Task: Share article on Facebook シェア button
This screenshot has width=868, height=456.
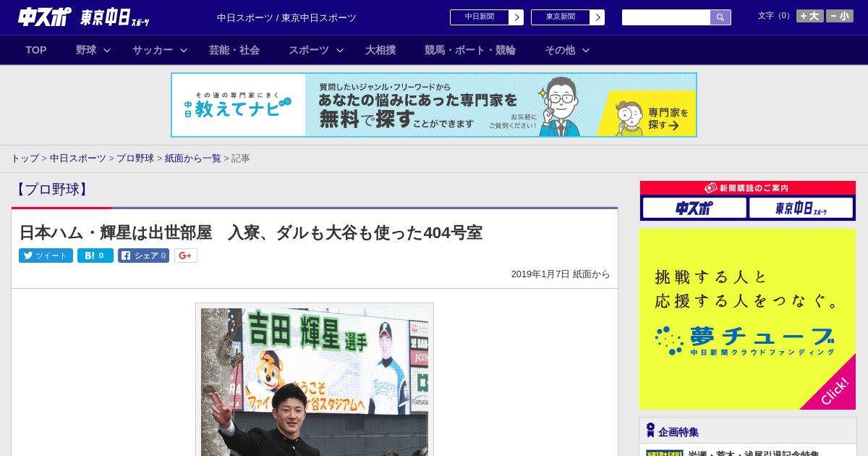Action: tap(143, 256)
